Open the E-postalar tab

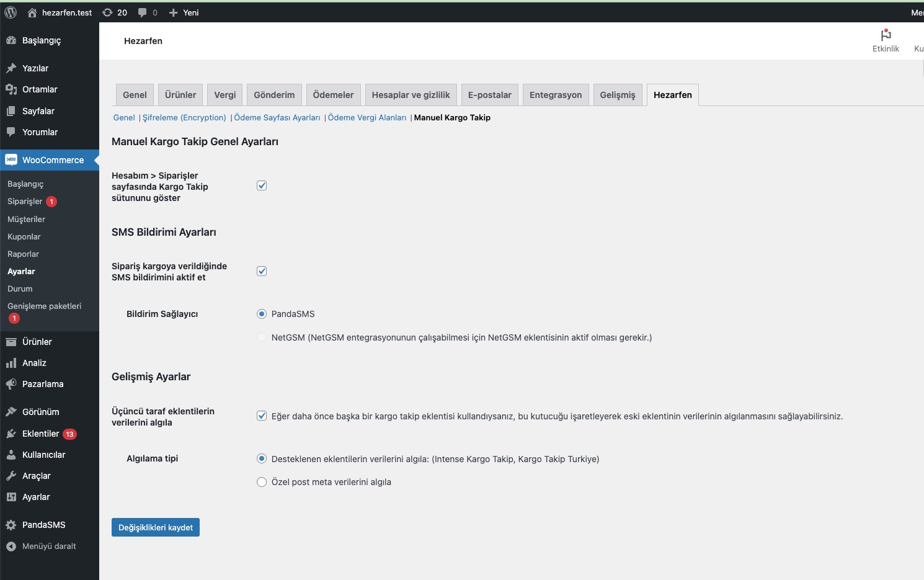click(489, 95)
